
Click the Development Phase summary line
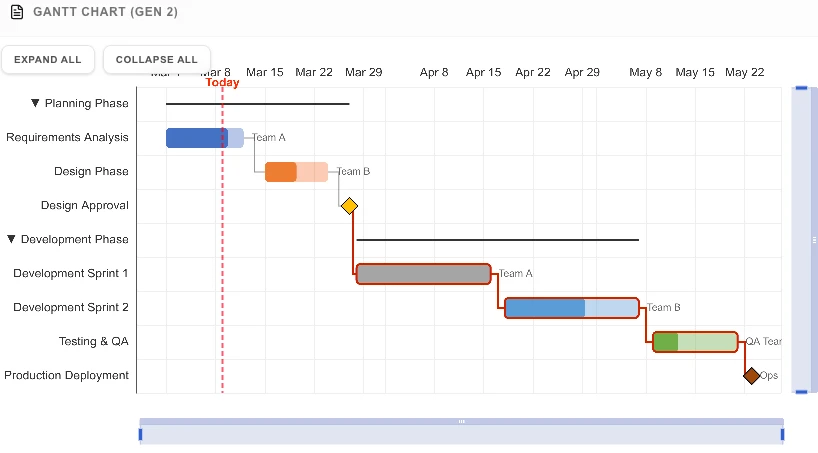point(497,240)
